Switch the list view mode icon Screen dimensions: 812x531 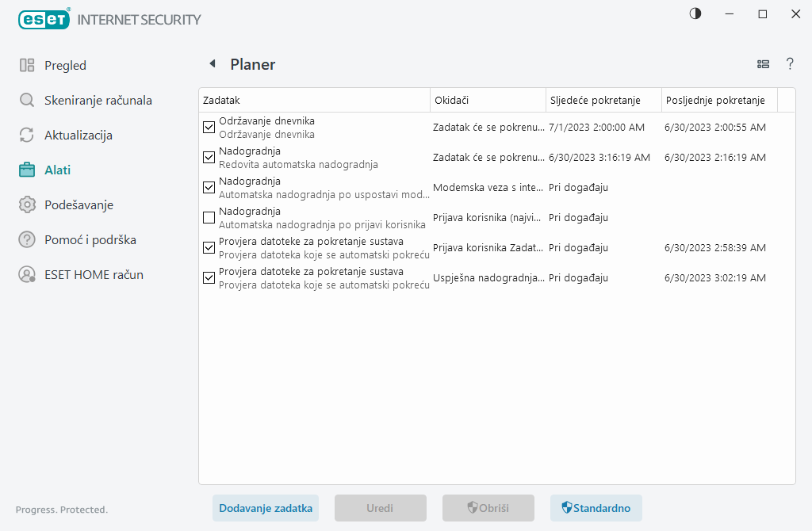pyautogui.click(x=763, y=64)
